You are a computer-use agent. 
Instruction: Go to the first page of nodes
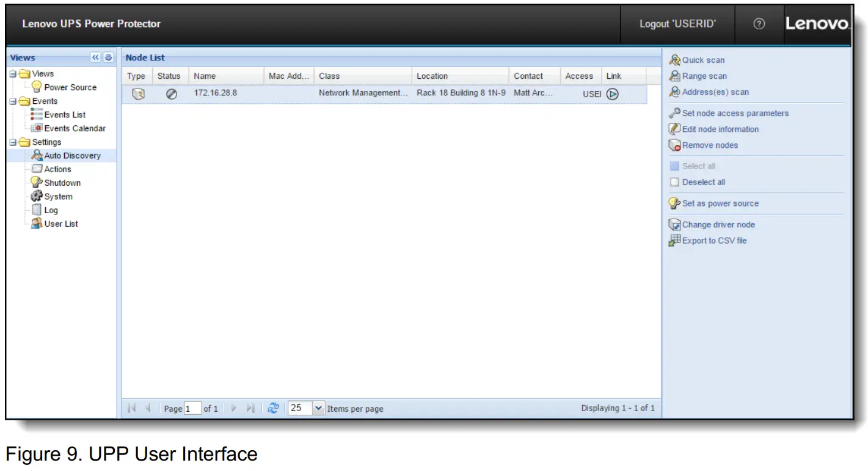[132, 408]
